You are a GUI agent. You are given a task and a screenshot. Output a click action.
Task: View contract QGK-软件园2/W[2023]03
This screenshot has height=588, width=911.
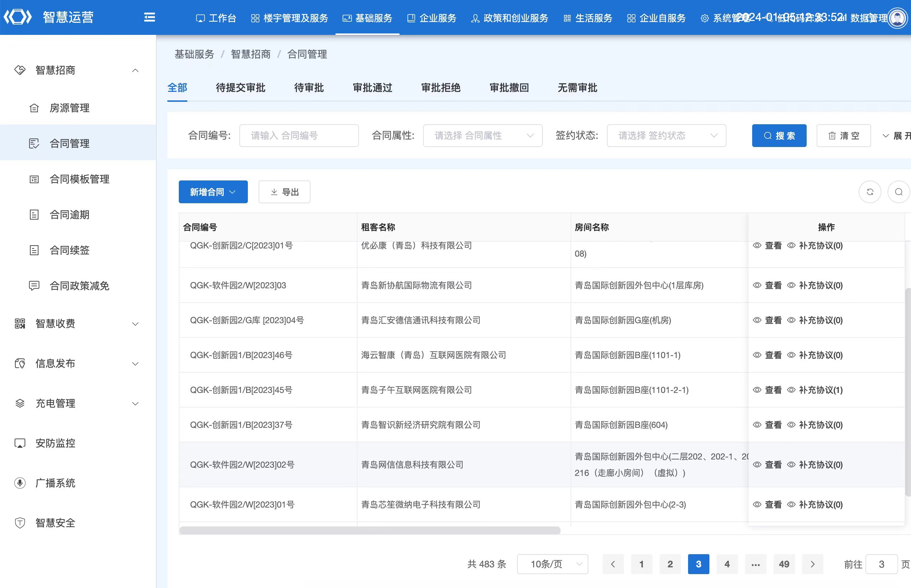click(767, 285)
